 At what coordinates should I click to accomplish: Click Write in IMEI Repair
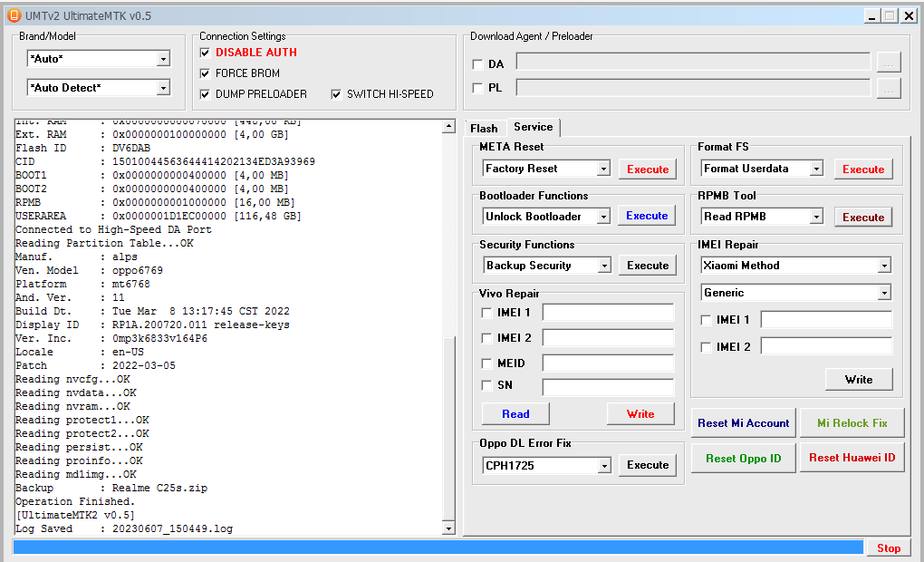click(x=859, y=380)
